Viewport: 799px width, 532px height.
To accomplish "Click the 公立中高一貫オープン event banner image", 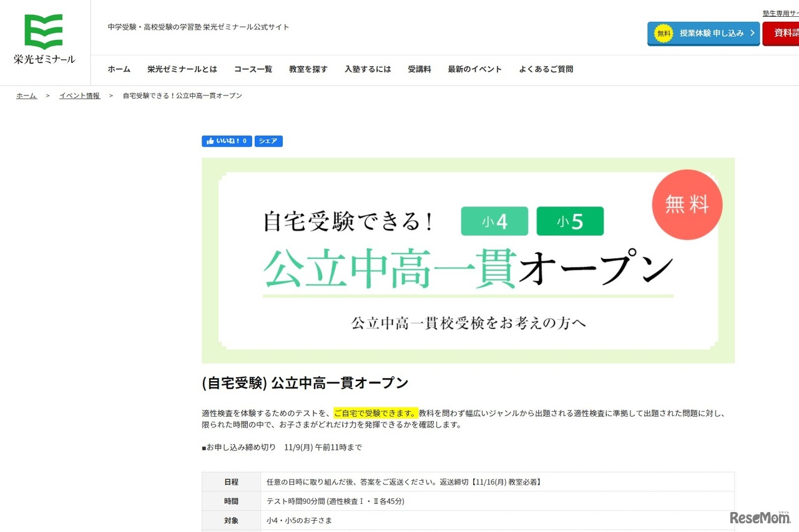I will 468,260.
